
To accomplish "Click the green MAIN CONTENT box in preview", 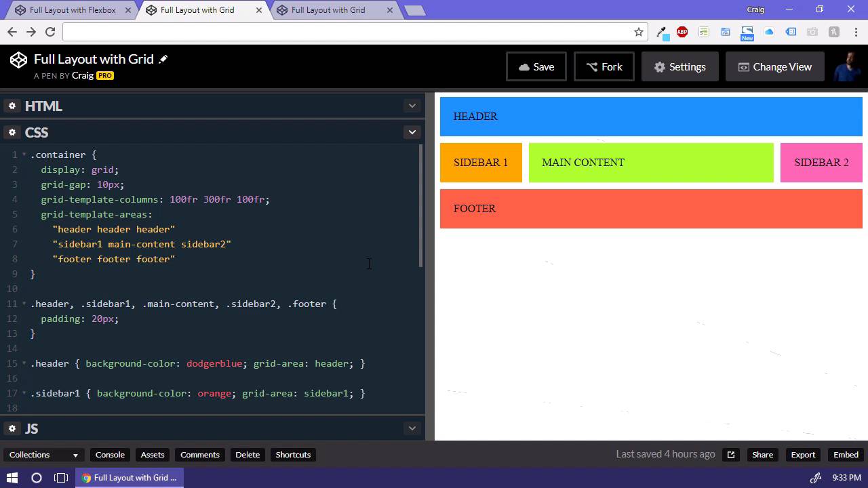I will 651,163.
